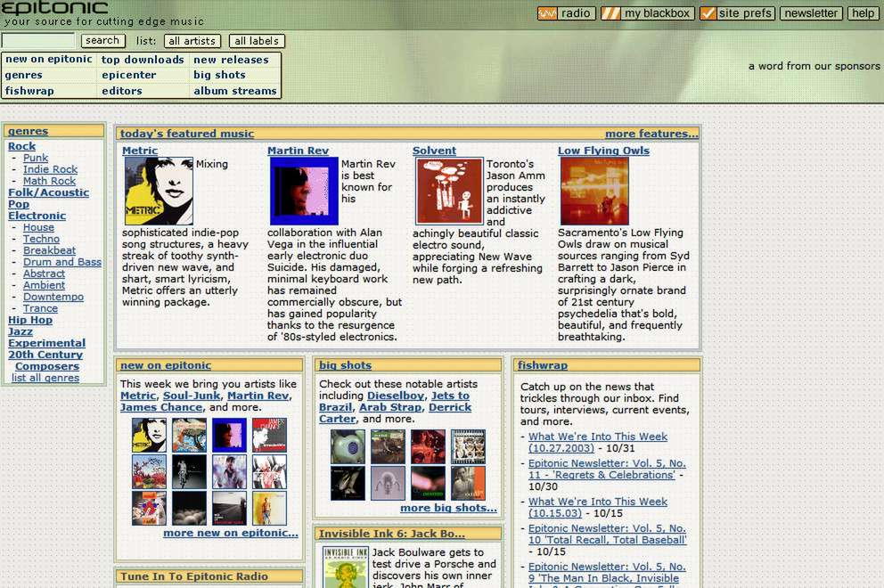Click the Martin Rev featured album cover
Viewport: 884px width, 588px height.
tap(304, 192)
